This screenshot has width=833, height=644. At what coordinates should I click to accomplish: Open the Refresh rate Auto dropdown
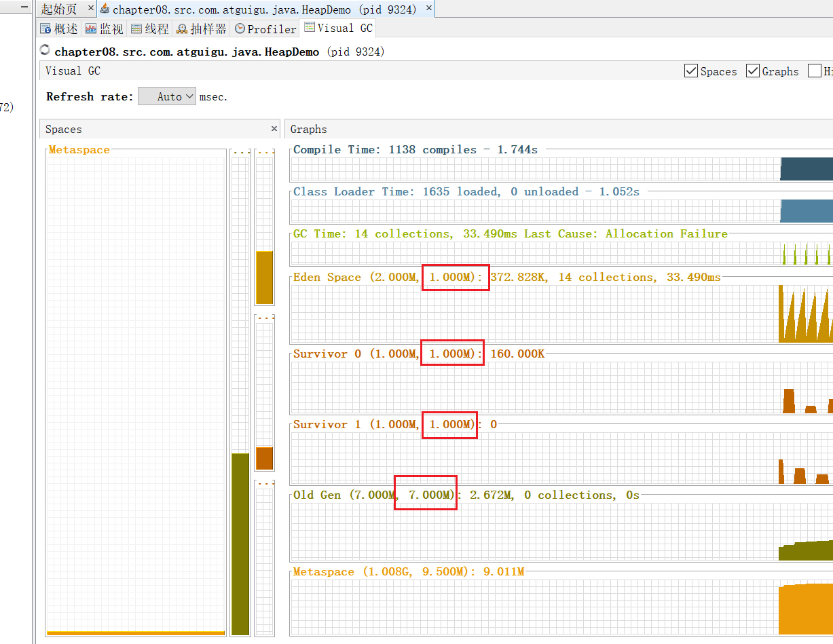(x=167, y=96)
